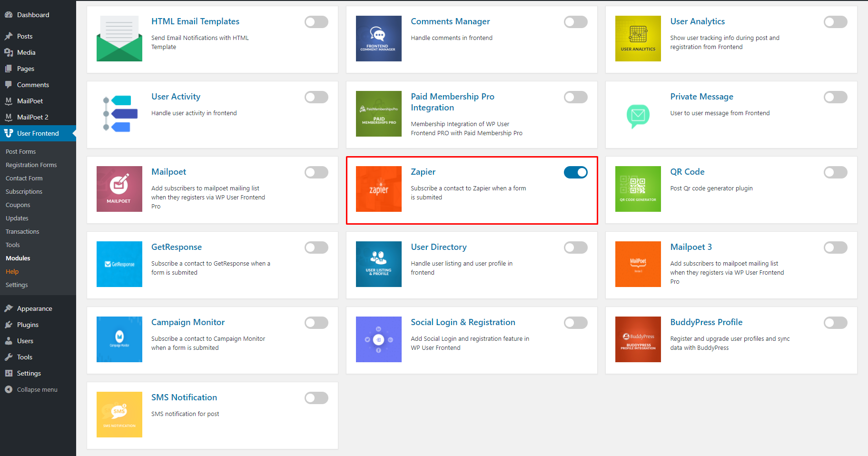The image size is (868, 456).
Task: Enable the BuddyPress Profile toggle
Action: click(835, 323)
